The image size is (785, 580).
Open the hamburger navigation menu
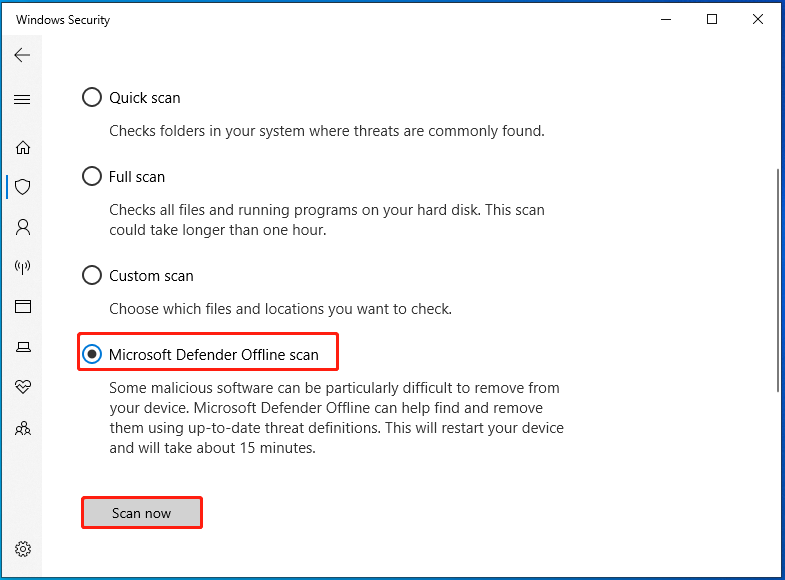click(22, 99)
